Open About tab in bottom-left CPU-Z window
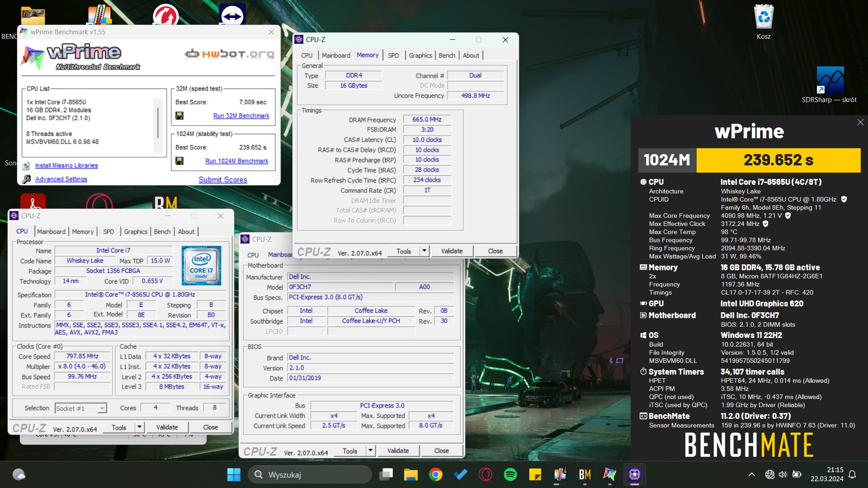Image resolution: width=868 pixels, height=488 pixels. point(186,232)
